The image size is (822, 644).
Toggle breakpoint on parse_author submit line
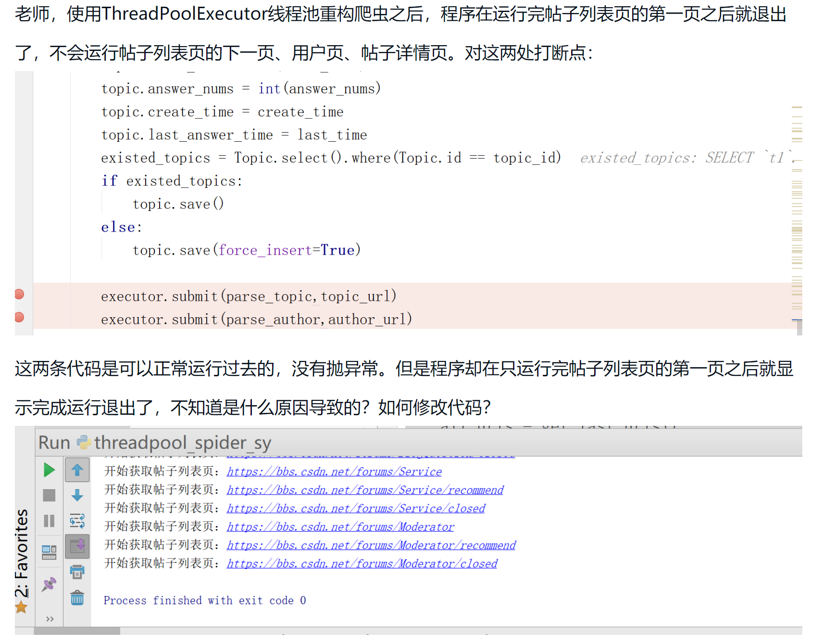[19, 317]
